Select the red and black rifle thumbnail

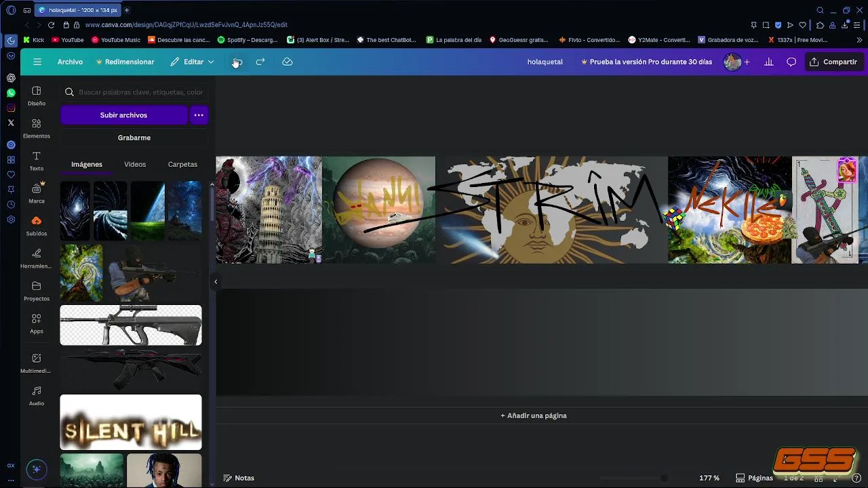(x=131, y=370)
